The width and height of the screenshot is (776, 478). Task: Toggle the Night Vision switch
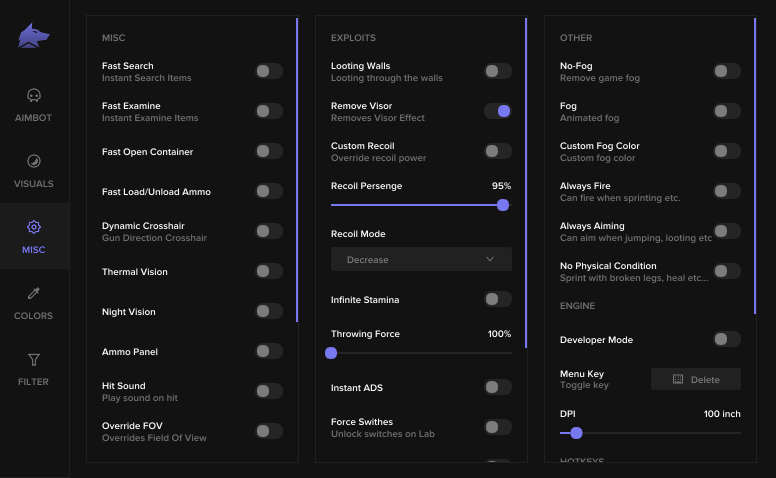268,311
